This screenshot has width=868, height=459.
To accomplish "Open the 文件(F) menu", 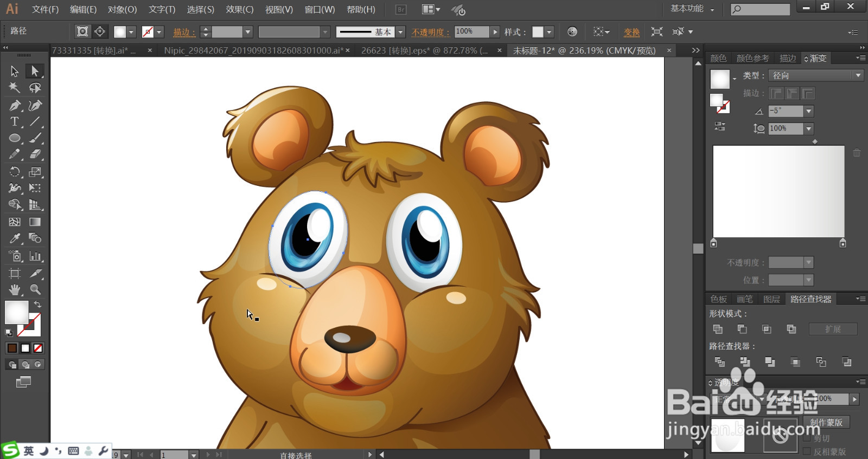I will click(x=45, y=9).
